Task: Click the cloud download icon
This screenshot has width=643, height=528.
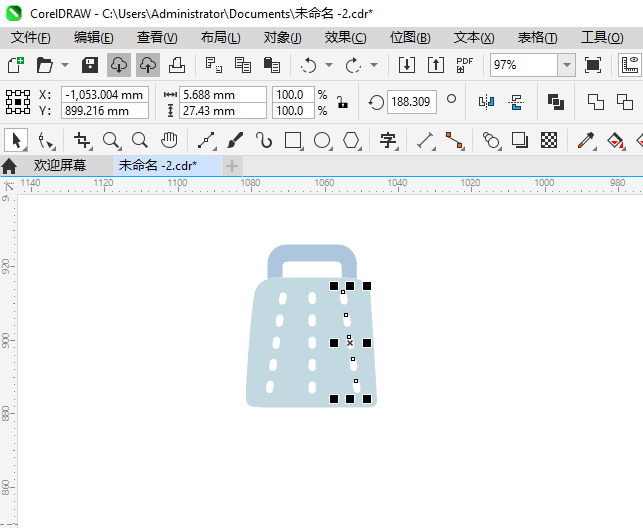Action: click(x=119, y=65)
